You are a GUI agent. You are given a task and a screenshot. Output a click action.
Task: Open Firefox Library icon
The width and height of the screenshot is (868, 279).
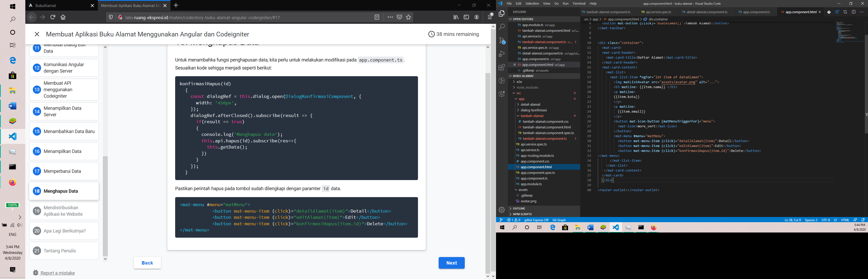point(456,17)
